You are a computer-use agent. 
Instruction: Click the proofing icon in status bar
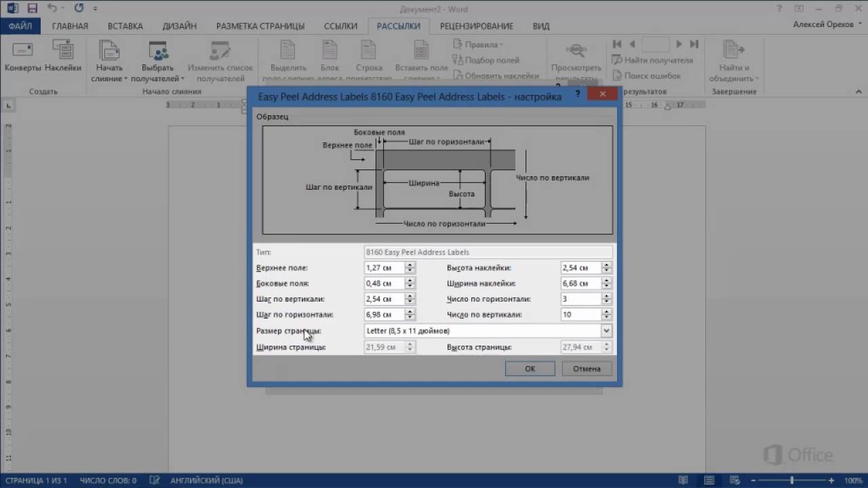click(154, 481)
